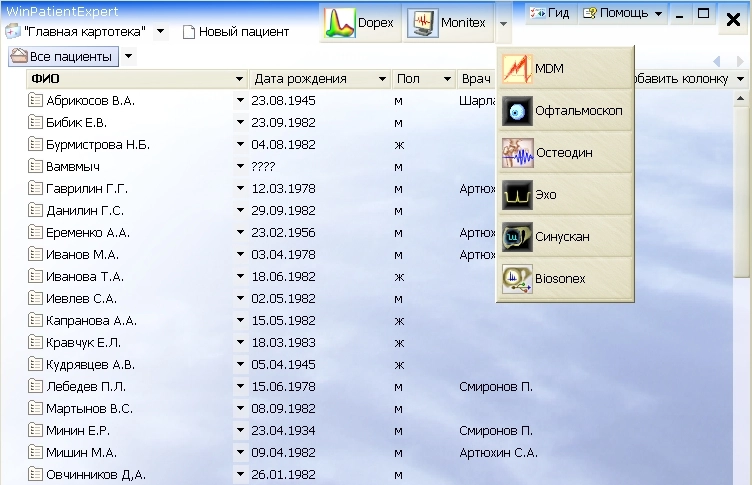Start the Эхо module
This screenshot has width=752, height=485.
[565, 194]
